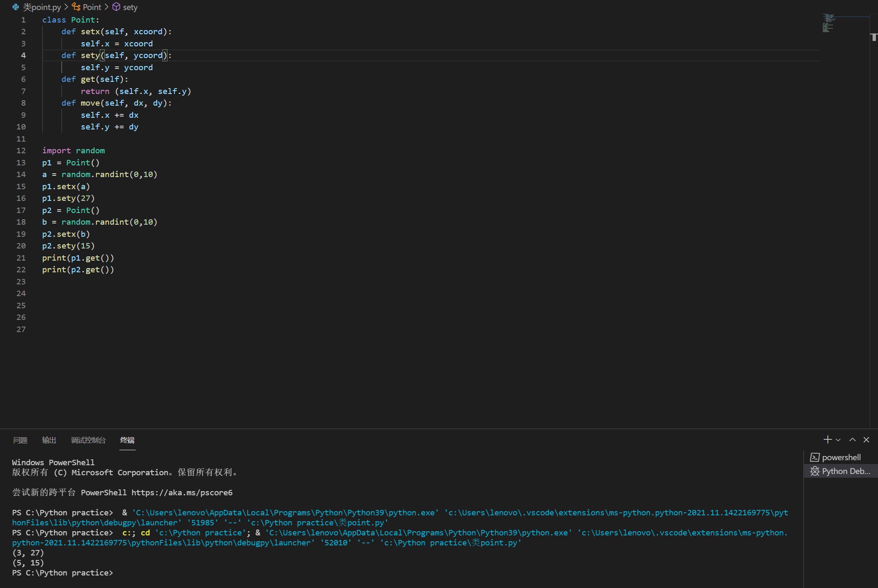This screenshot has width=878, height=588.
Task: Switch to the 输出 (Output) tab
Action: pos(49,440)
